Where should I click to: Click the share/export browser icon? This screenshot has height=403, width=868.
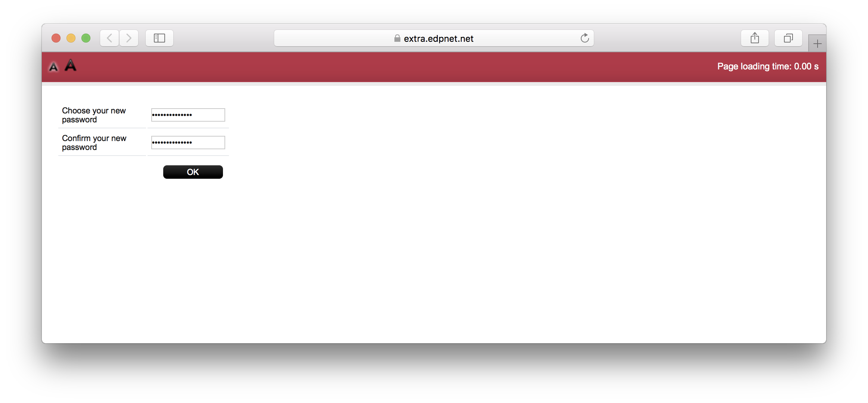coord(754,38)
